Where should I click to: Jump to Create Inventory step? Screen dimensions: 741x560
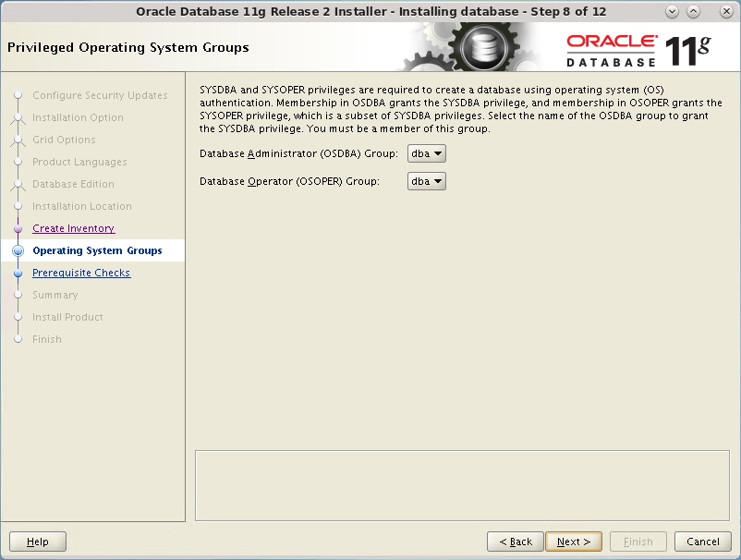coord(74,228)
